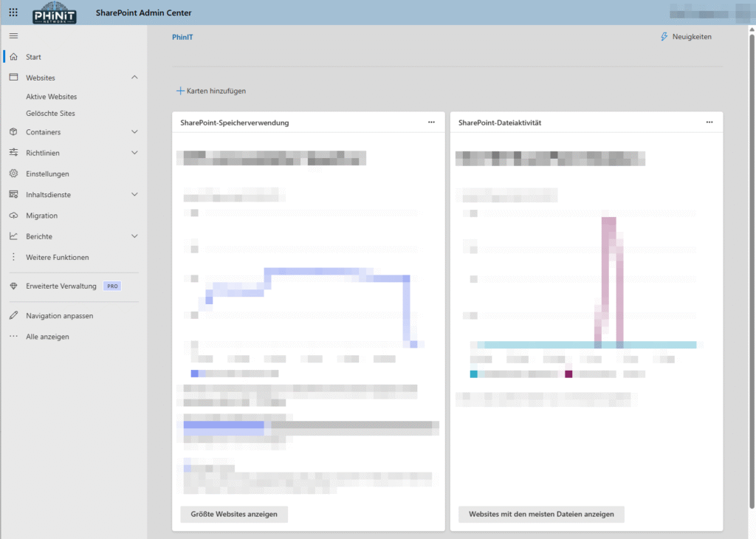Open Aktive Websites in navigation
The height and width of the screenshot is (539, 756).
click(x=51, y=97)
